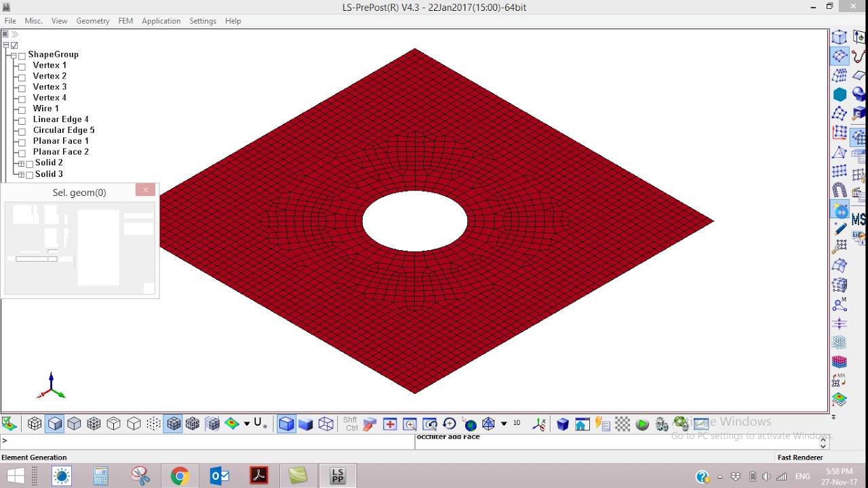The width and height of the screenshot is (868, 488).
Task: Click the eraser clear-highlight icon
Action: click(x=370, y=424)
